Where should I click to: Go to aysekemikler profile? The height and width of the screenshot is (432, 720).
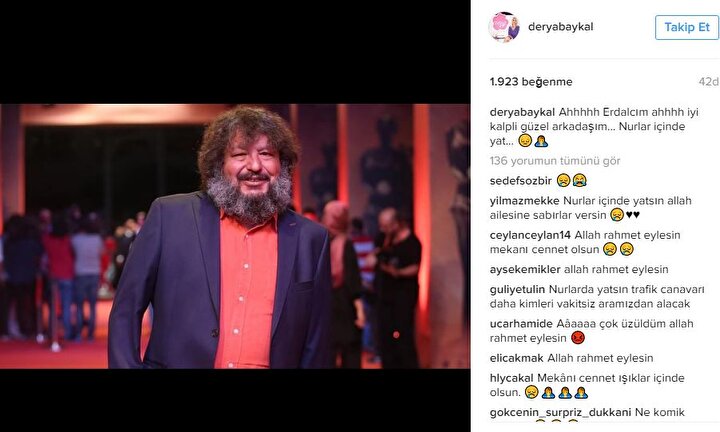525,269
